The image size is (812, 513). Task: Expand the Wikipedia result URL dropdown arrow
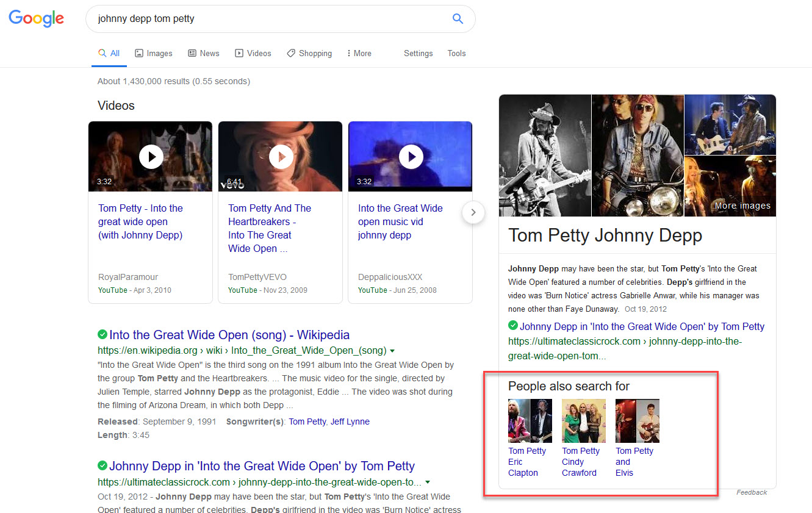point(392,351)
